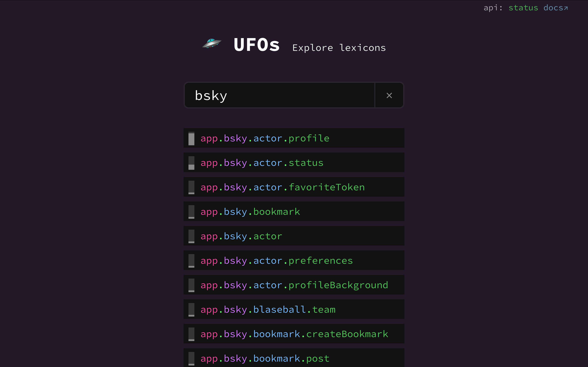Click the activity bar beside app.bsky.actor.preferences
This screenshot has height=367, width=588.
pyautogui.click(x=191, y=261)
